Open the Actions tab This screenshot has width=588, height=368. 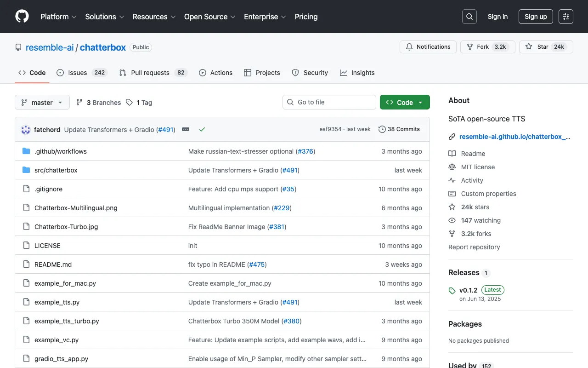pos(216,72)
